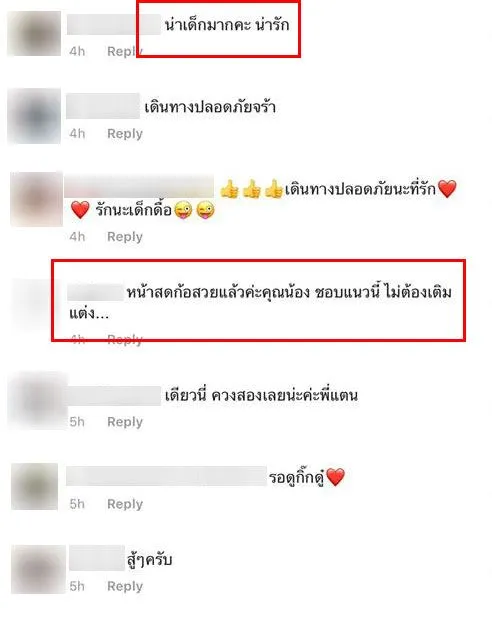Click Reply under เดินทางปลอดภัยจร้า comment
The image size is (492, 618).
coord(125,134)
